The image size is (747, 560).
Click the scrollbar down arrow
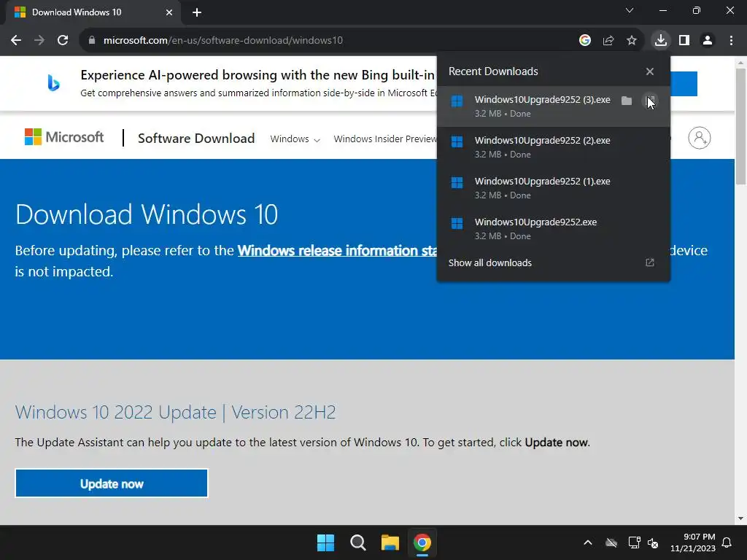[740, 518]
